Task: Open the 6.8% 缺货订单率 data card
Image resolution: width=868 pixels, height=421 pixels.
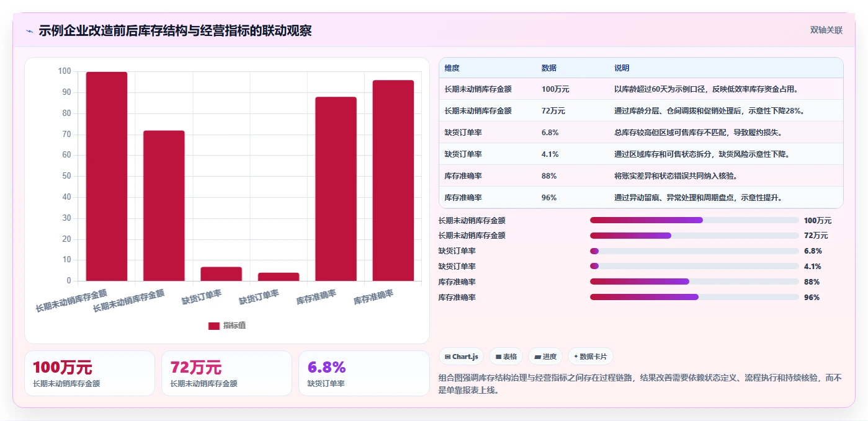Action: tap(364, 373)
